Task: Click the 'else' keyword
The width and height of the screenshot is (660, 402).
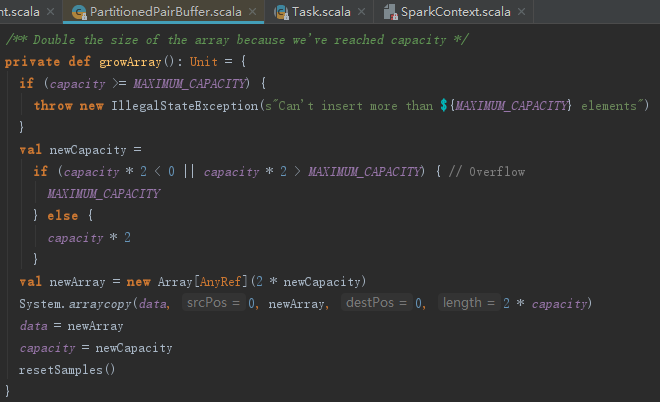Action: click(63, 216)
